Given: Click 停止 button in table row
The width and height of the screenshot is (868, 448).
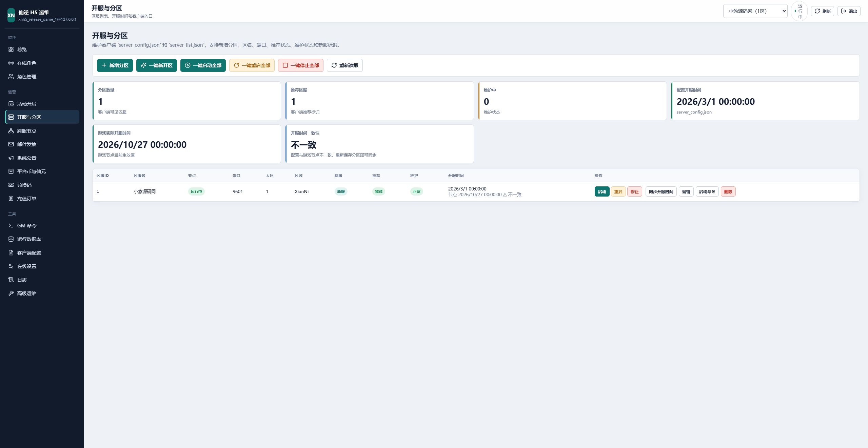Looking at the screenshot, I should tap(635, 192).
